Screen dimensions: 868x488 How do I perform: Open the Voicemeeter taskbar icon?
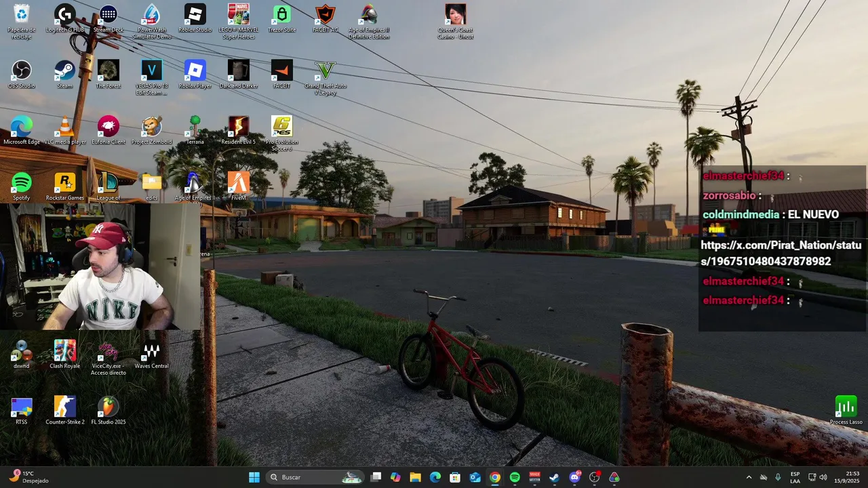tap(534, 477)
